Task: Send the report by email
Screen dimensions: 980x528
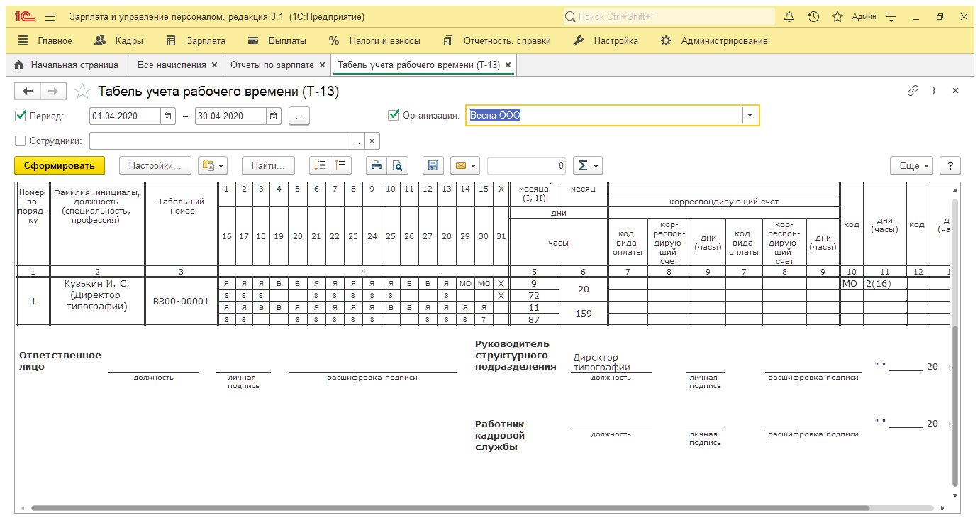Action: click(465, 165)
